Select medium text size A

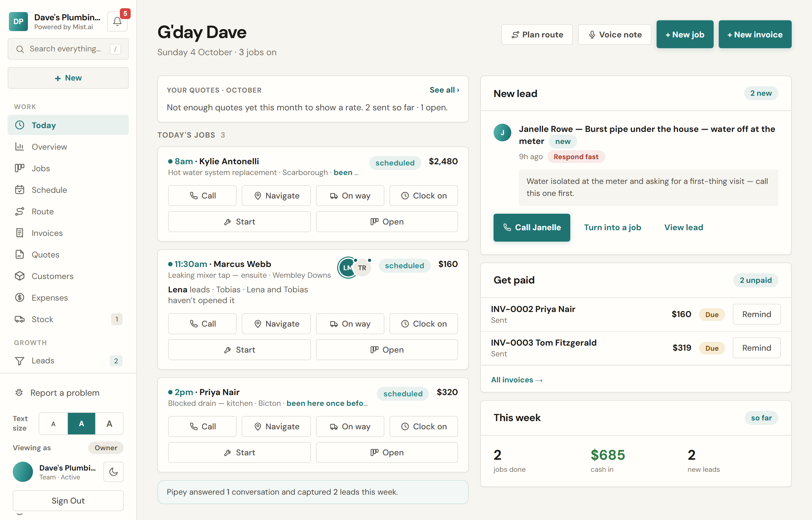(x=82, y=423)
